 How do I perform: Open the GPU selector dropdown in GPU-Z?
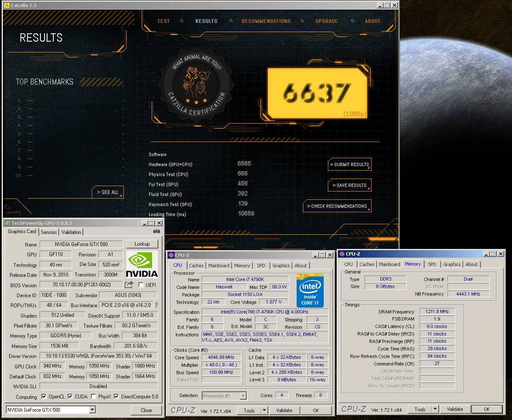[x=92, y=410]
